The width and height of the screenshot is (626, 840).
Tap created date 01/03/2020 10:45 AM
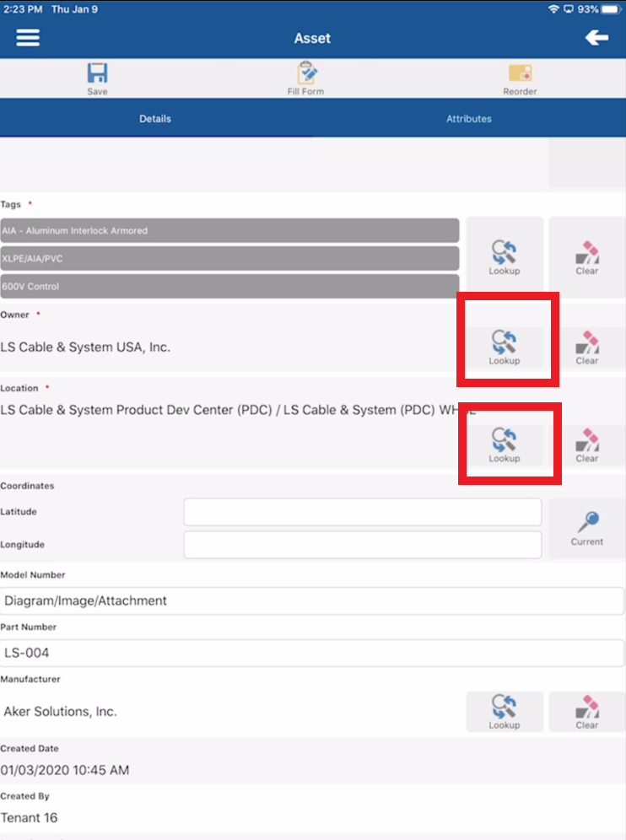65,770
